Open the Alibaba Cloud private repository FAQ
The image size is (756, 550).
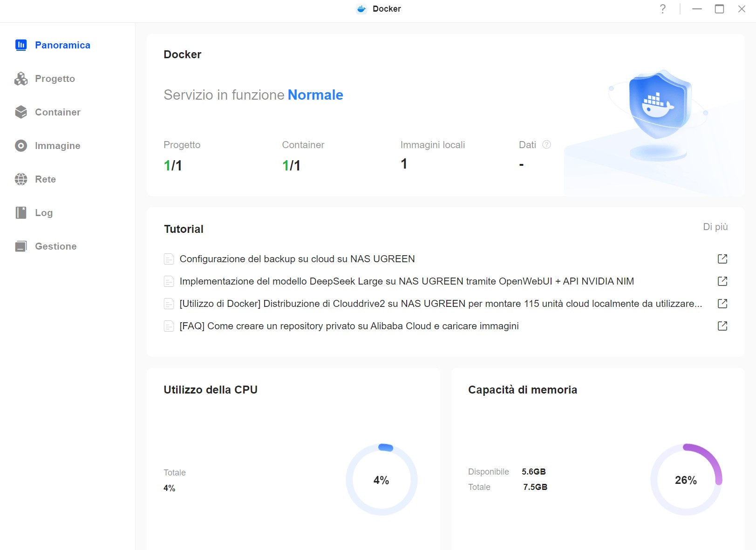point(349,326)
